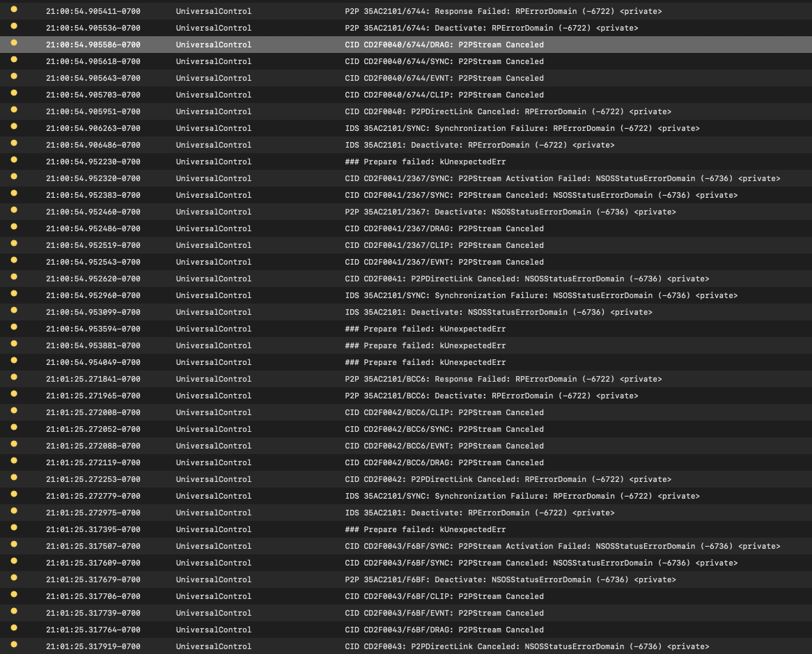Screen dimensions: 812x654
Task: Click timestamp 21:00:54.905536-0700
Action: (93, 28)
